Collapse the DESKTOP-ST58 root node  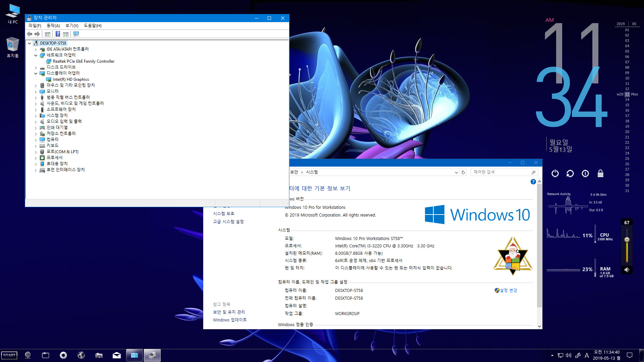(x=30, y=43)
